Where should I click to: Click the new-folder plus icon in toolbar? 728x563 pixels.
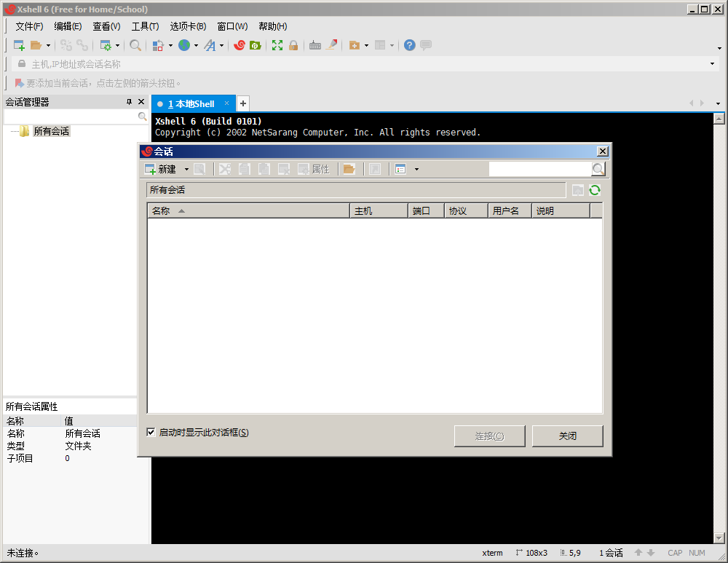coord(355,45)
